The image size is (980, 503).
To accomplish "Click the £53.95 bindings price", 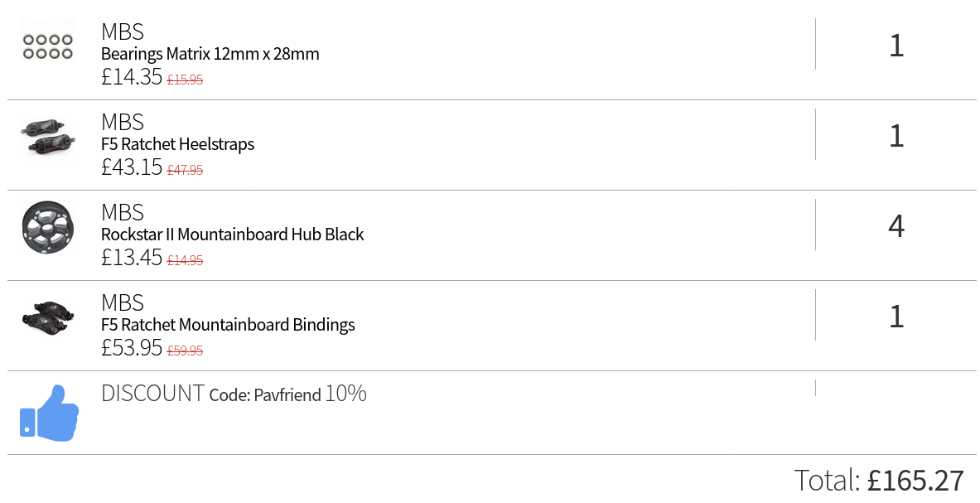I will [132, 347].
